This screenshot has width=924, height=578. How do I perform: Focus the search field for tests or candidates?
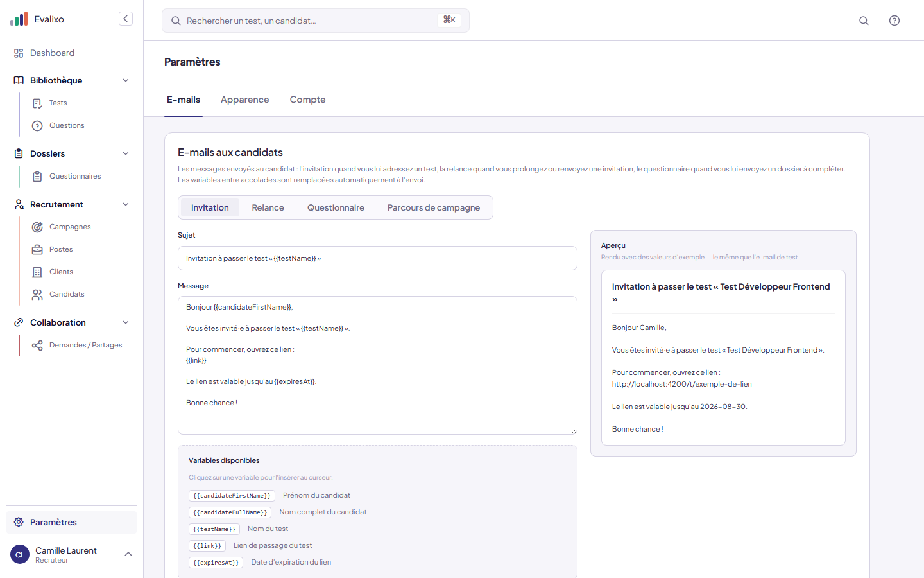click(x=315, y=21)
